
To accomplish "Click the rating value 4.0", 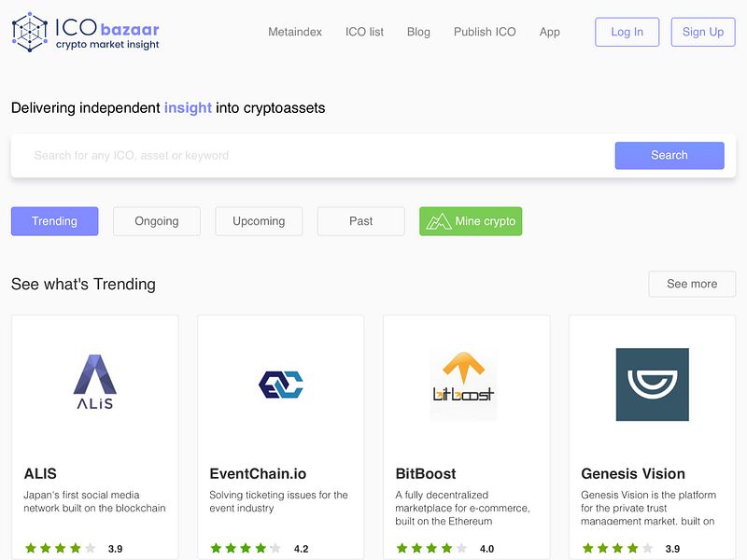I will 486,549.
